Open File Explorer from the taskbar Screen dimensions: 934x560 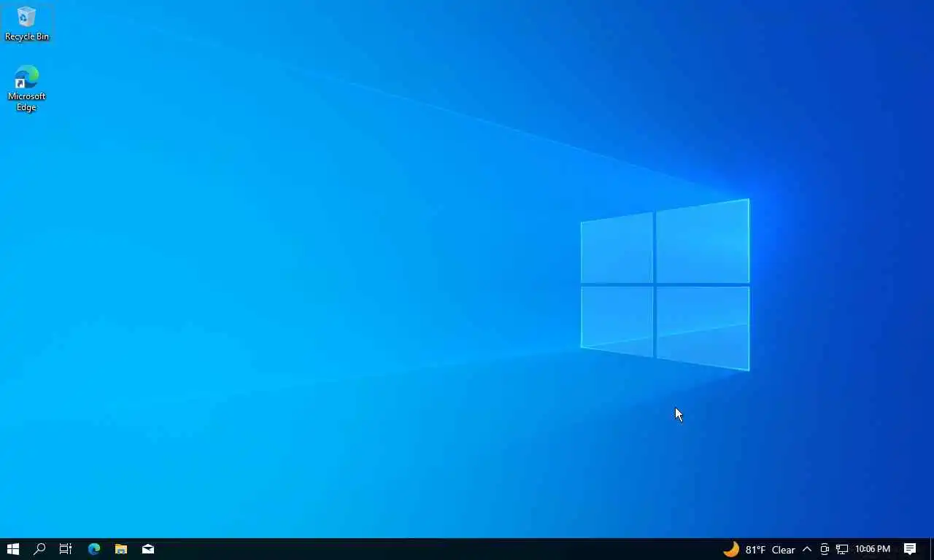pos(121,549)
